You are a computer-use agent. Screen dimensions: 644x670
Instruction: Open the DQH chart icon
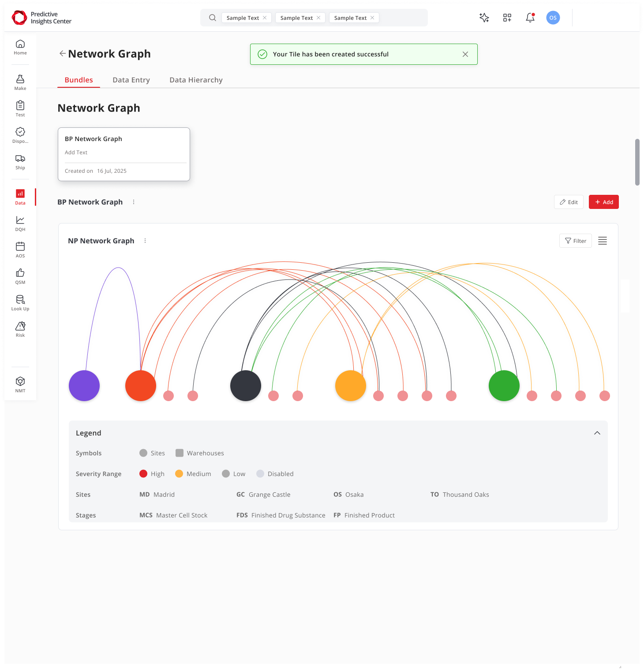click(20, 223)
